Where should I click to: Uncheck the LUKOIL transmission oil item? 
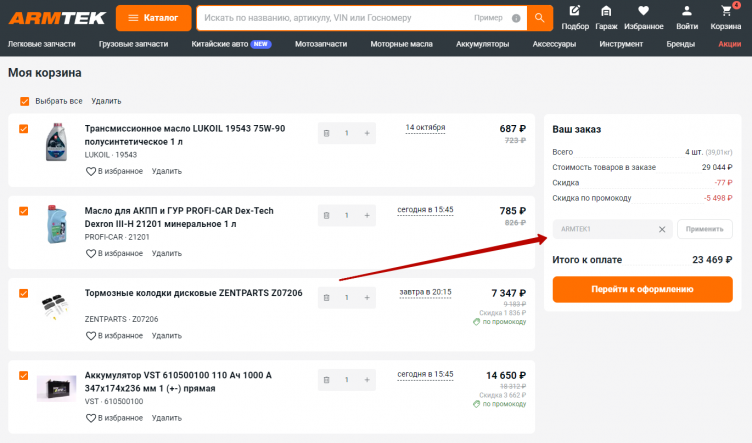point(24,129)
